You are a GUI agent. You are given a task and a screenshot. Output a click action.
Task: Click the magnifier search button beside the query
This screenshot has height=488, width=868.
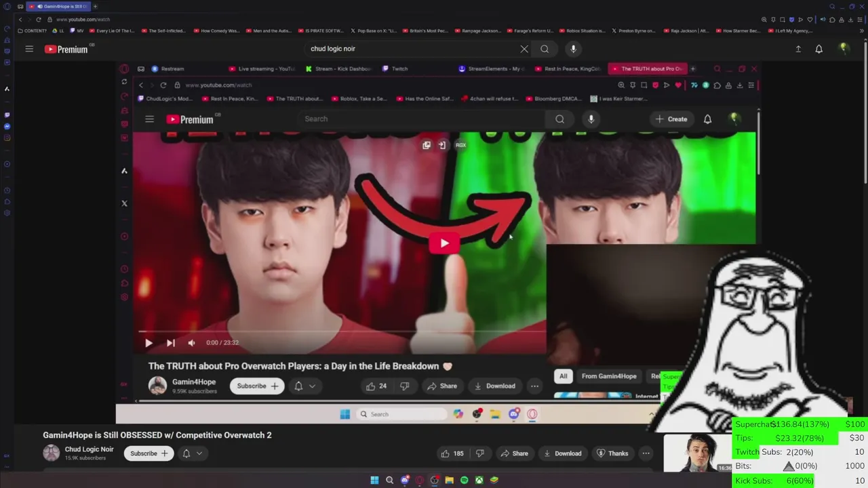[545, 49]
